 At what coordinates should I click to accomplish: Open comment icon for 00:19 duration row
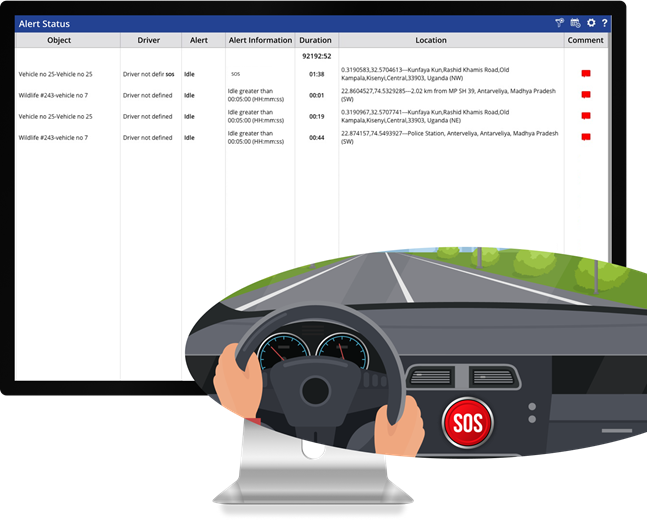586,116
